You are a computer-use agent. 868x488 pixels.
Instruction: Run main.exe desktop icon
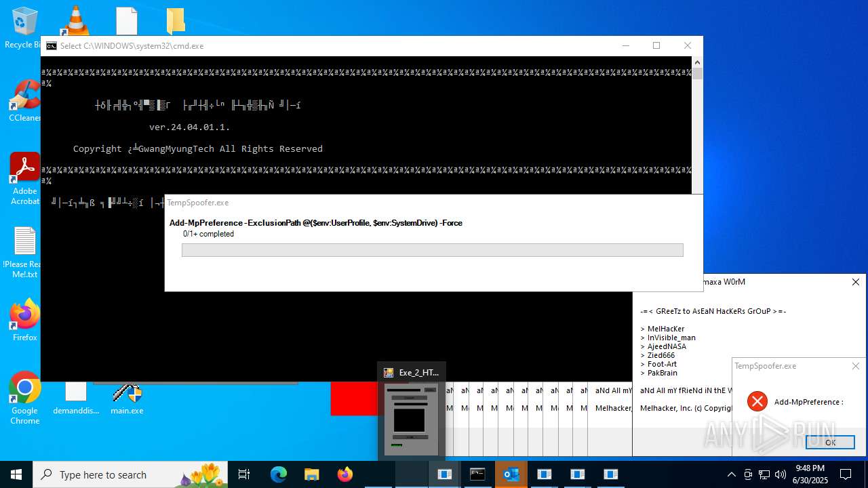(x=127, y=399)
